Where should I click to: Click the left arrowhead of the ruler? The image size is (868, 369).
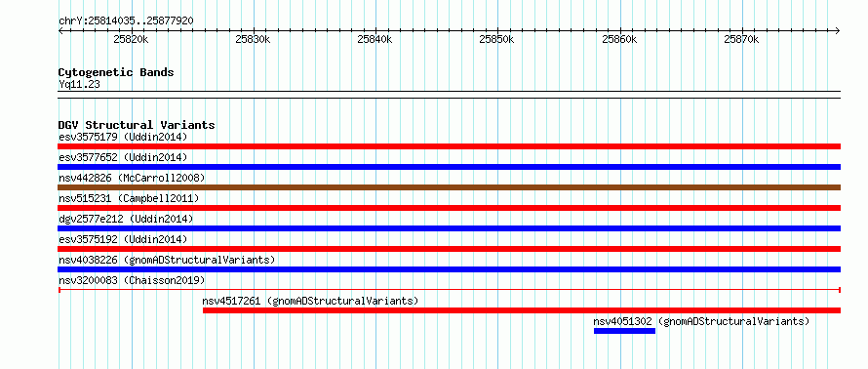60,30
